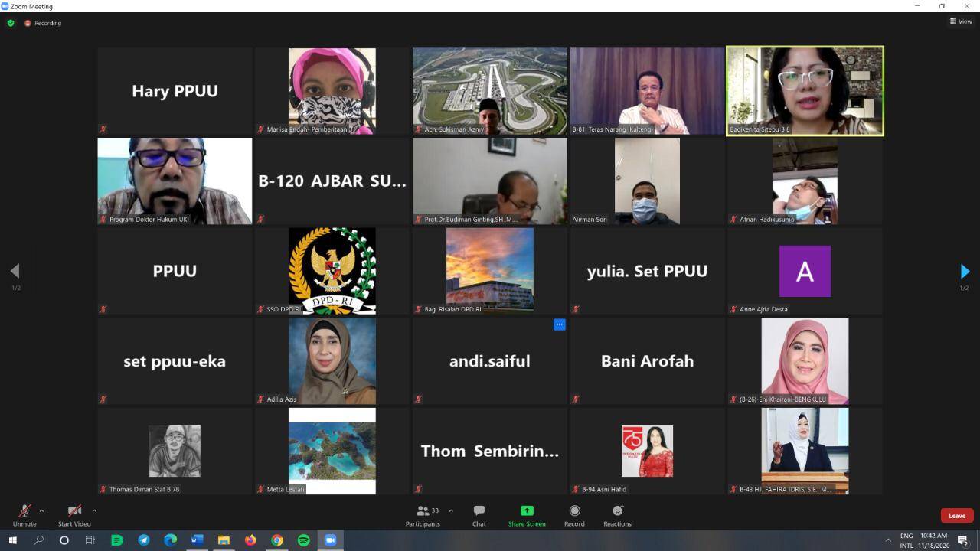Viewport: 980px width, 551px height.
Task: Open Spotify from the Windows taskbar
Action: (304, 540)
